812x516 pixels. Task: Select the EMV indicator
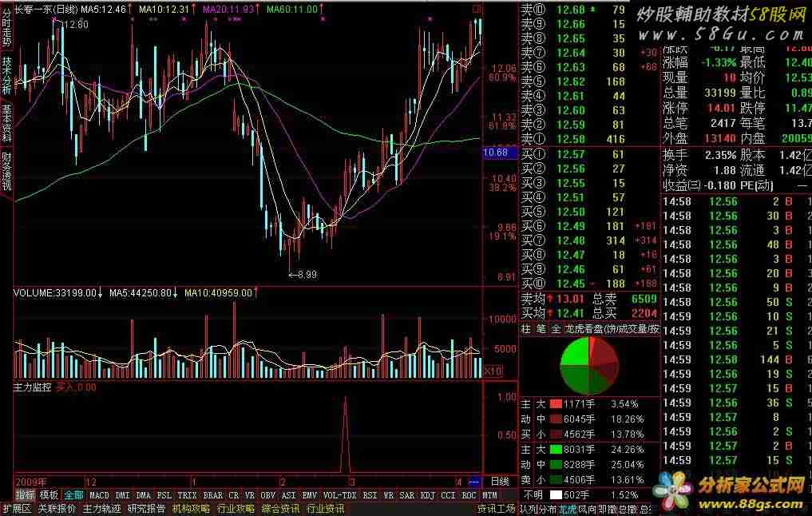coord(309,495)
